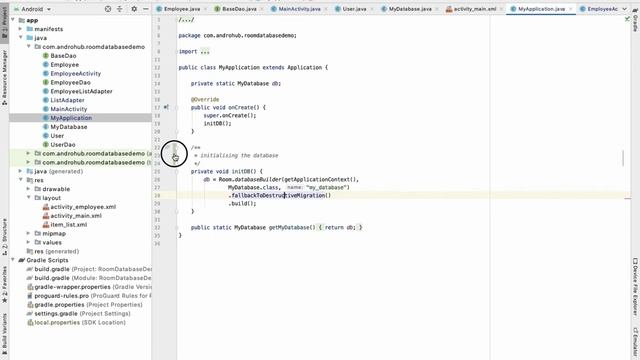The height and width of the screenshot is (360, 640).
Task: Click the MainActivity class icon in the tree
Action: coord(46,109)
